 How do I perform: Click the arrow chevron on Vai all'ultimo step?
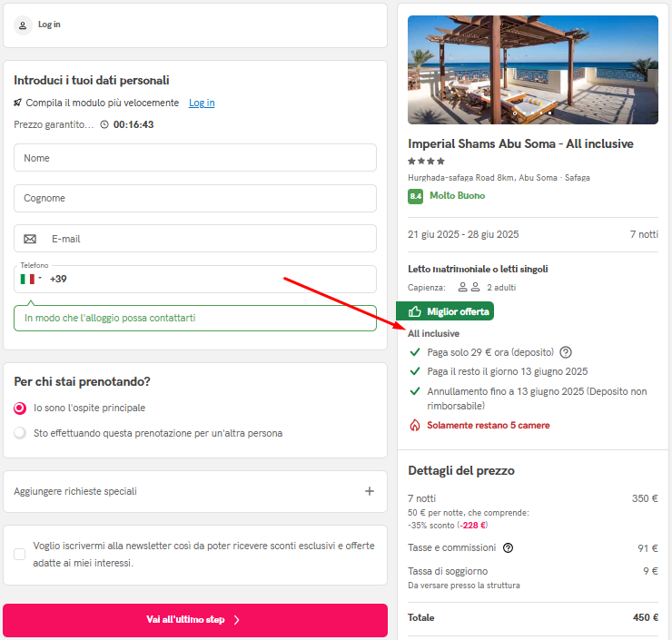pyautogui.click(x=237, y=620)
